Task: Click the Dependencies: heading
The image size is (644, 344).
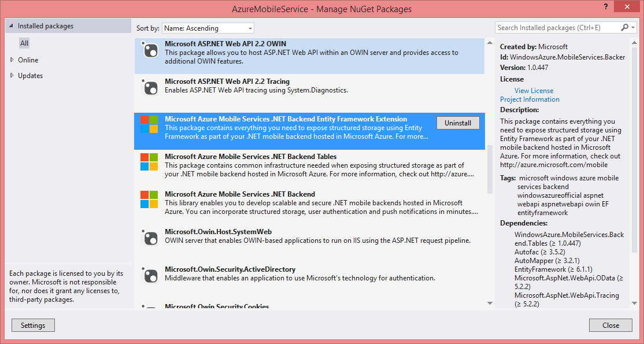Action: pyautogui.click(x=524, y=223)
